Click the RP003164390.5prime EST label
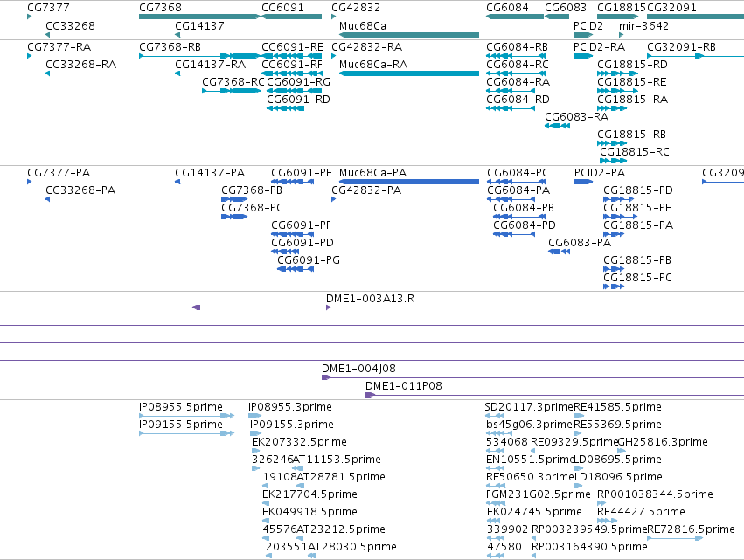The image size is (744, 560). click(589, 547)
